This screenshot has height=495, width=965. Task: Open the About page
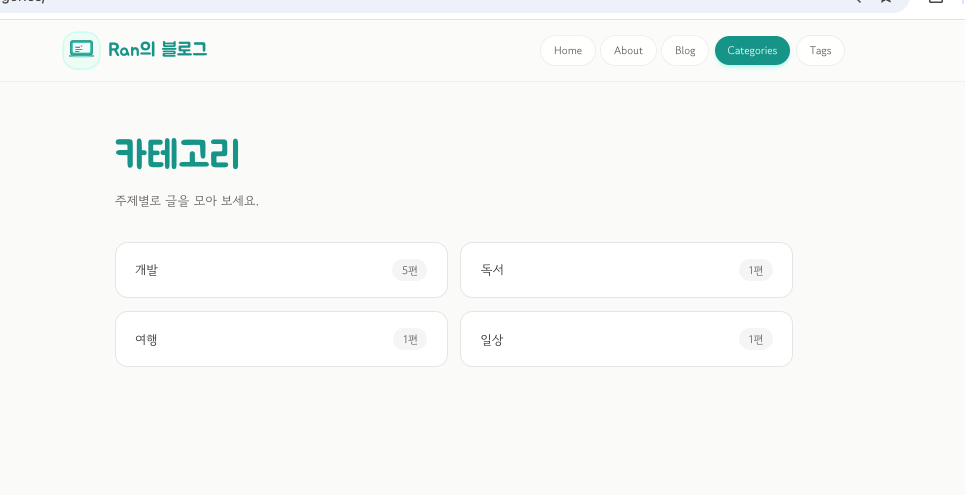(x=628, y=50)
